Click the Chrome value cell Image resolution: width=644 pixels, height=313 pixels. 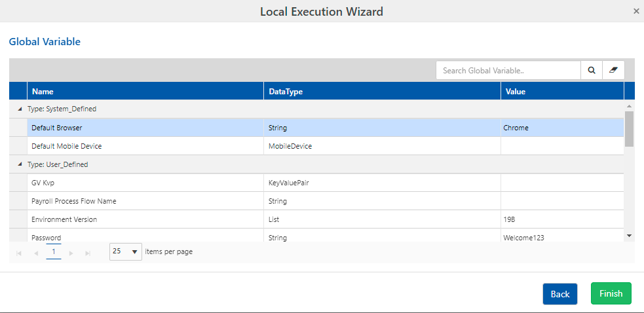pyautogui.click(x=562, y=128)
